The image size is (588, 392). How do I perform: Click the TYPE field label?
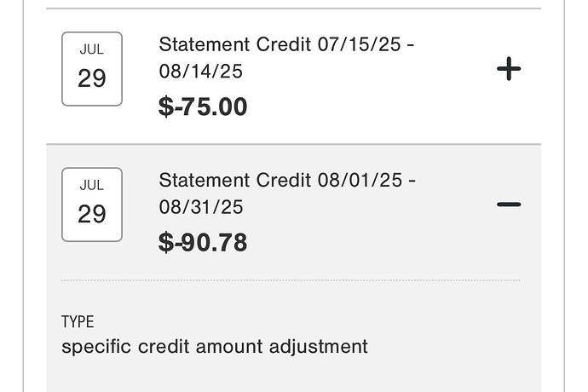[x=78, y=322]
